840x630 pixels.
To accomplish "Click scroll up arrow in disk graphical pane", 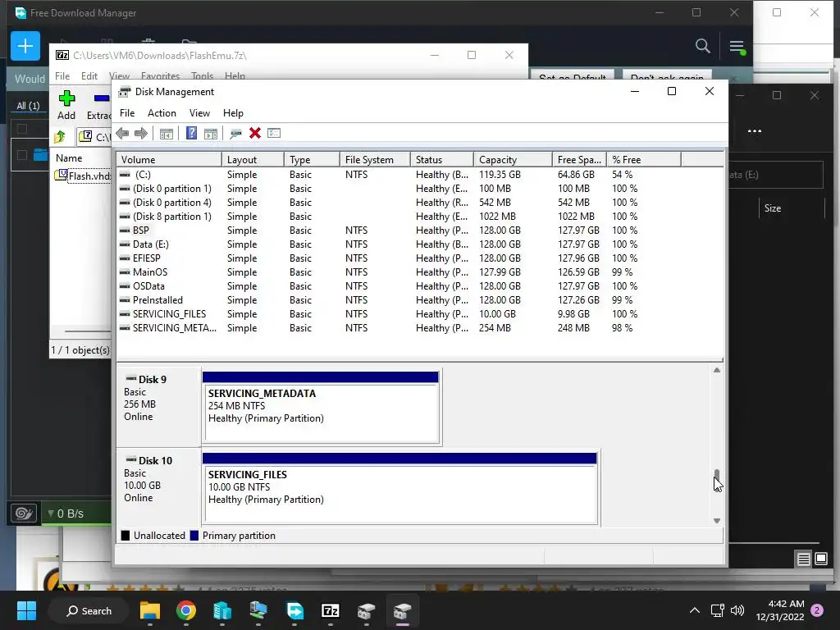I will click(717, 370).
